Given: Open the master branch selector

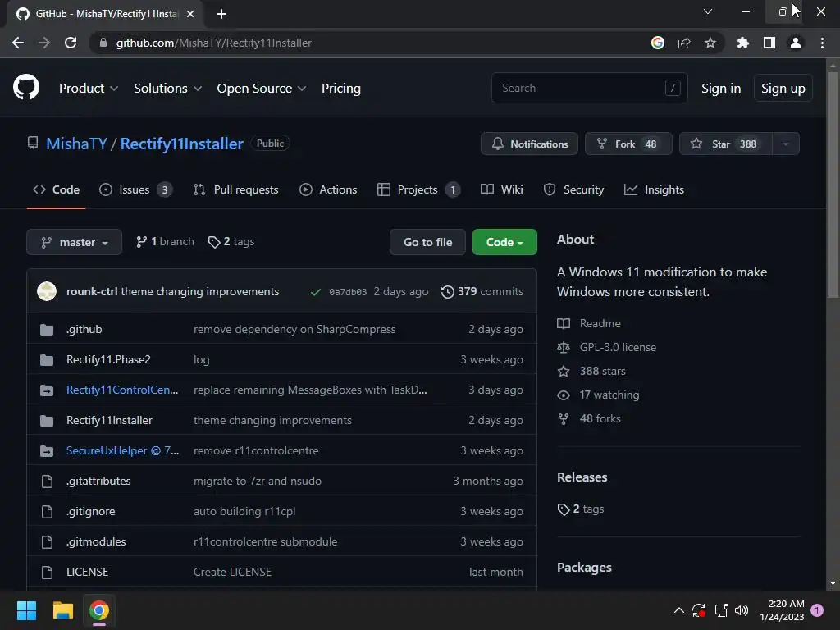Looking at the screenshot, I should click(75, 242).
